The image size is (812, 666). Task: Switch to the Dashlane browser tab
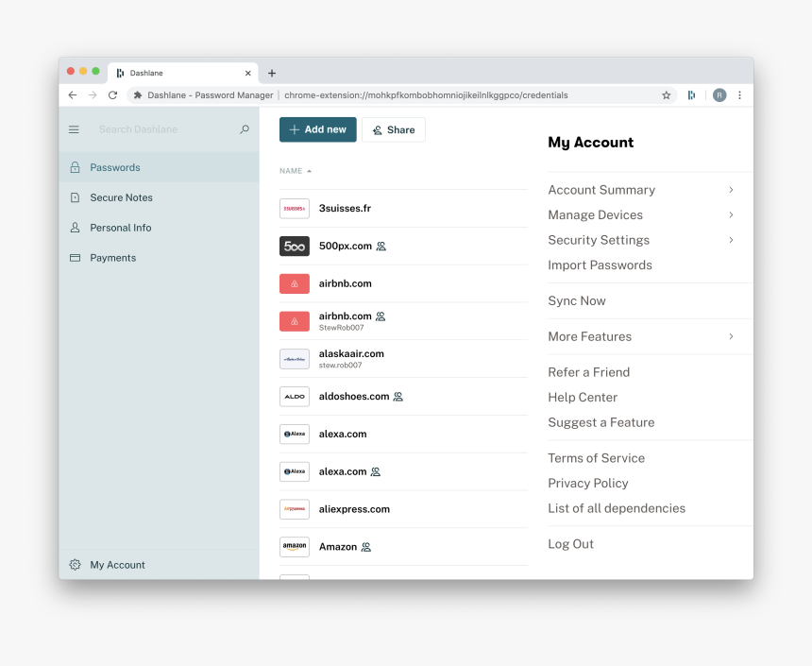click(x=182, y=73)
